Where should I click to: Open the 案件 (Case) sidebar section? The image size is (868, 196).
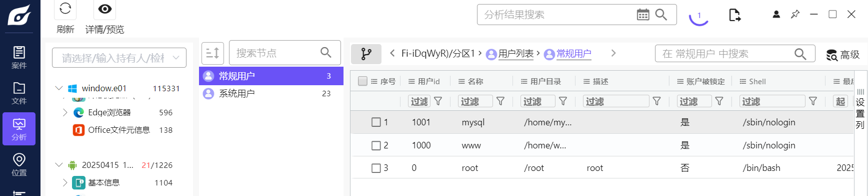pyautogui.click(x=19, y=58)
